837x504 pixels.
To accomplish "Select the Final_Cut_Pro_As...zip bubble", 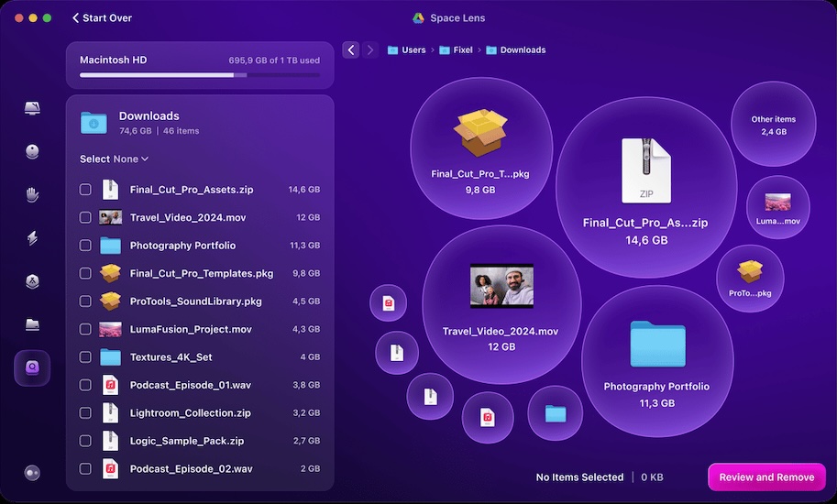I will tap(646, 187).
